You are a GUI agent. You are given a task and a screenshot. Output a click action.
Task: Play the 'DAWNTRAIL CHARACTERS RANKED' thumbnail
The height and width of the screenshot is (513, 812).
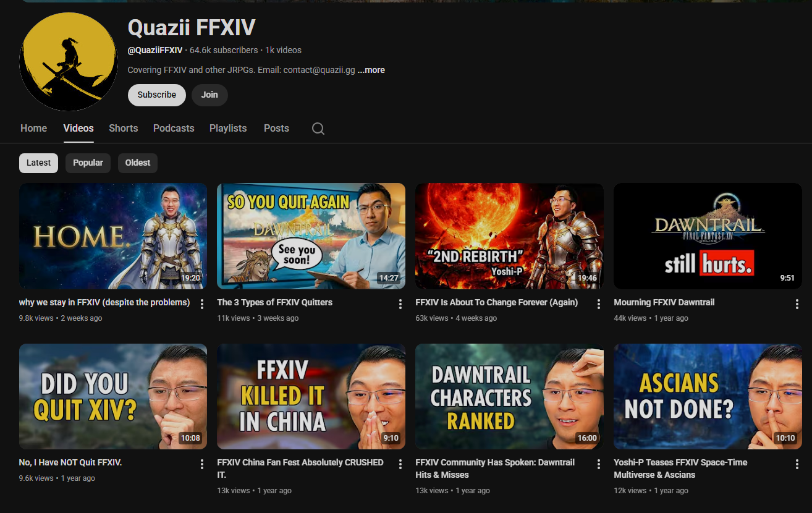[510, 396]
